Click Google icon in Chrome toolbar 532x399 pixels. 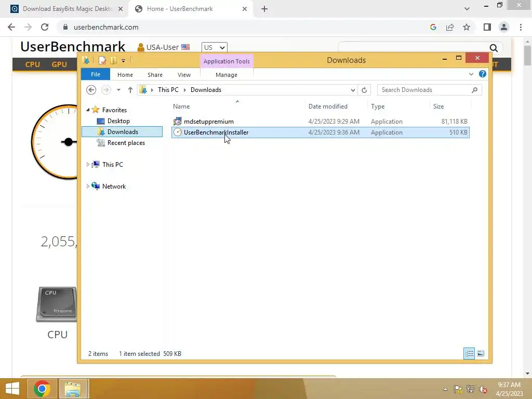click(433, 27)
